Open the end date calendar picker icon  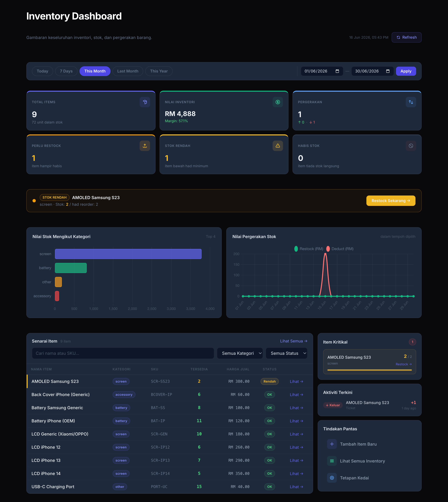click(388, 71)
